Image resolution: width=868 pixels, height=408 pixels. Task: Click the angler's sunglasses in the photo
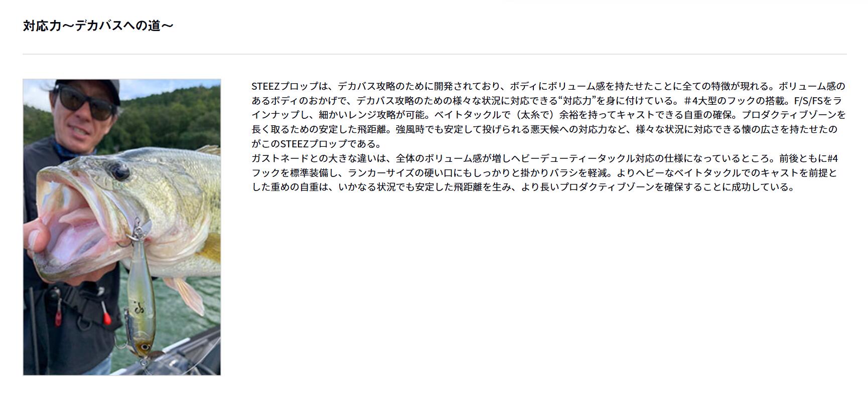pos(86,102)
